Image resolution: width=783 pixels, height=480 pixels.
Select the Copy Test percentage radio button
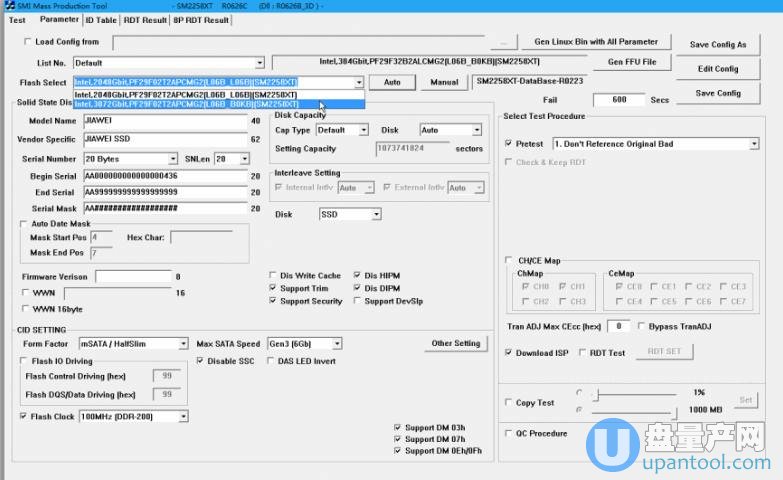pos(579,393)
